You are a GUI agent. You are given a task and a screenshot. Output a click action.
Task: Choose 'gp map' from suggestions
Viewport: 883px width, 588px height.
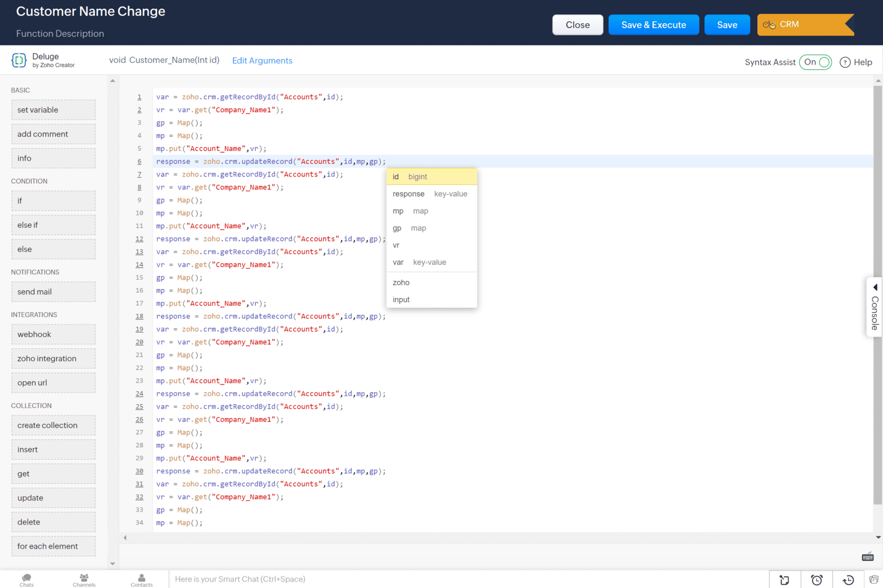432,228
